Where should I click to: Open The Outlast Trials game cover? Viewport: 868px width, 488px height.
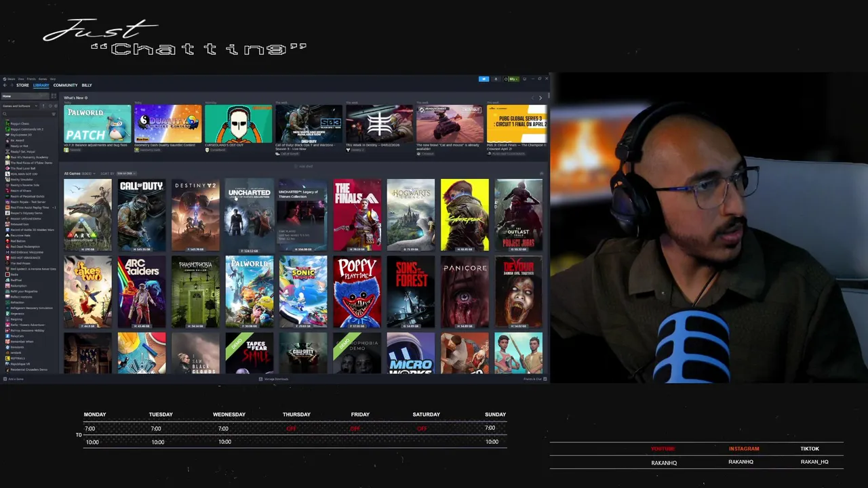tap(518, 215)
